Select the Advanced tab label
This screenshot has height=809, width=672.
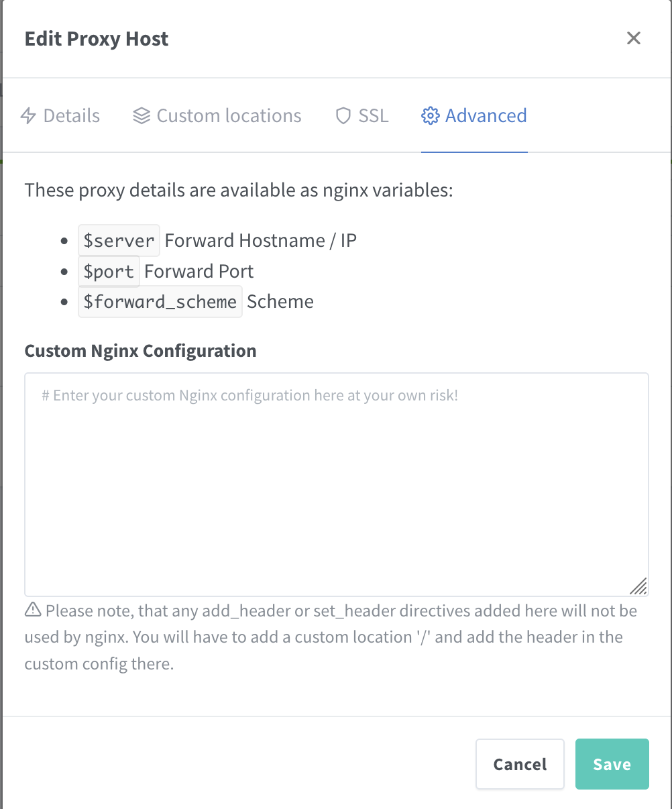(x=486, y=116)
